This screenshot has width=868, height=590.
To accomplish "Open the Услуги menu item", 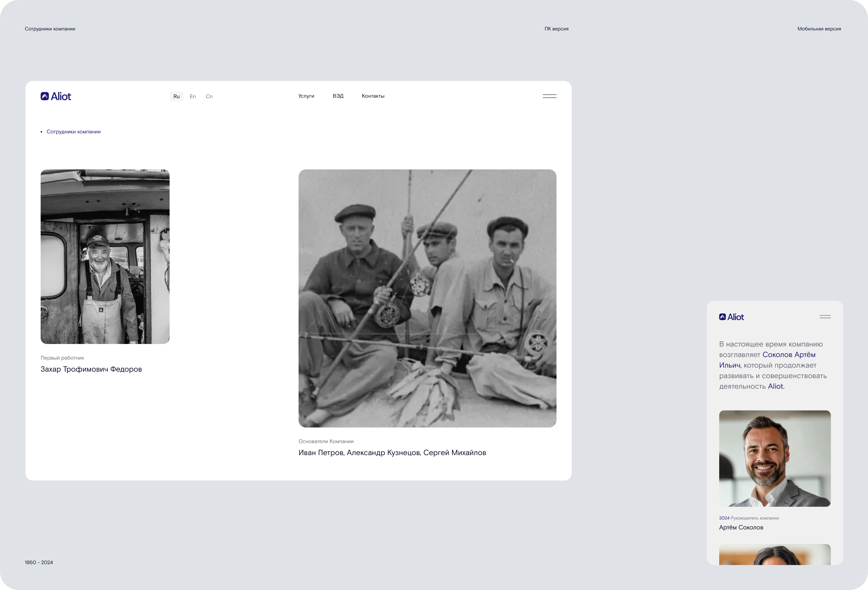I will tap(306, 96).
